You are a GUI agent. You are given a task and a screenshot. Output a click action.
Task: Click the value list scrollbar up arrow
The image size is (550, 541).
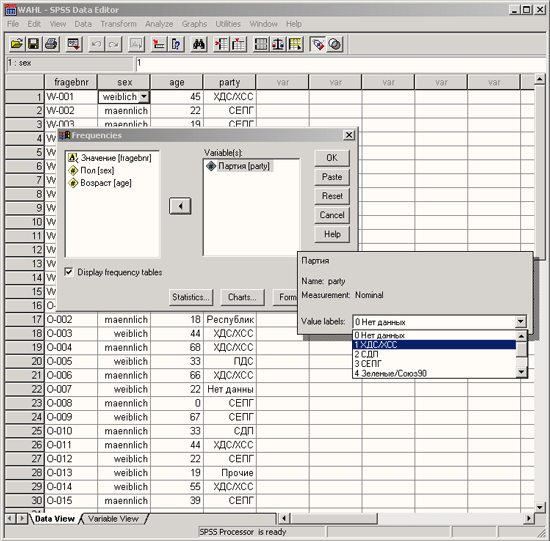pos(522,336)
